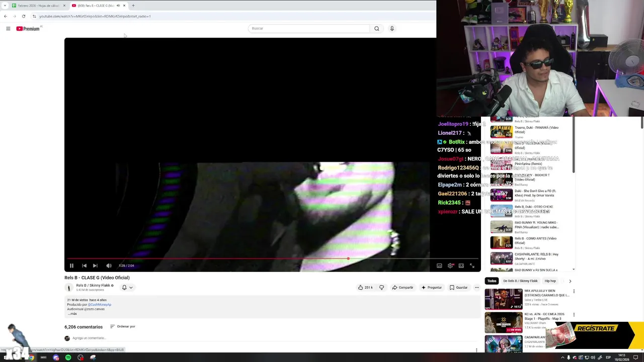Pause the Rels B video
The height and width of the screenshot is (362, 644).
tap(71, 265)
